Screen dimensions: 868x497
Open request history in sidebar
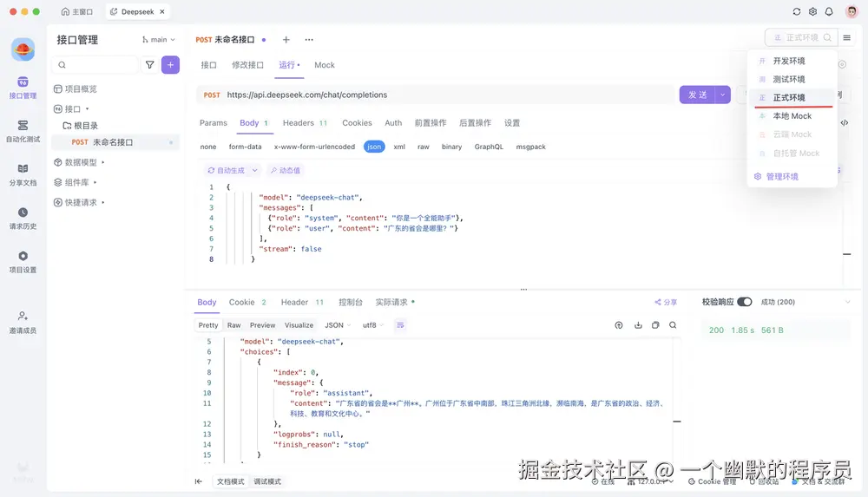tap(23, 219)
